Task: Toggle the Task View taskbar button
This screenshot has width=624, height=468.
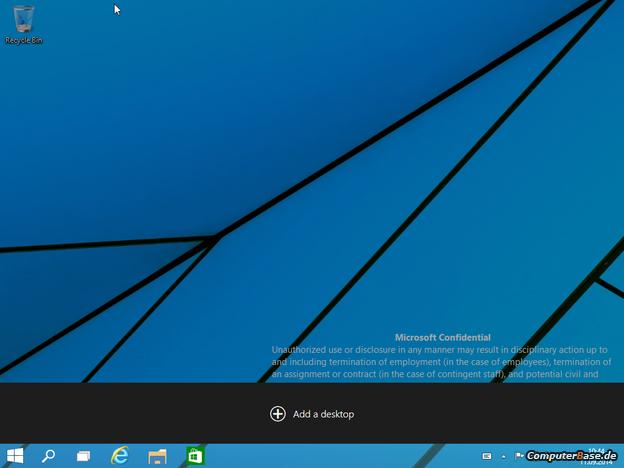Action: click(84, 456)
